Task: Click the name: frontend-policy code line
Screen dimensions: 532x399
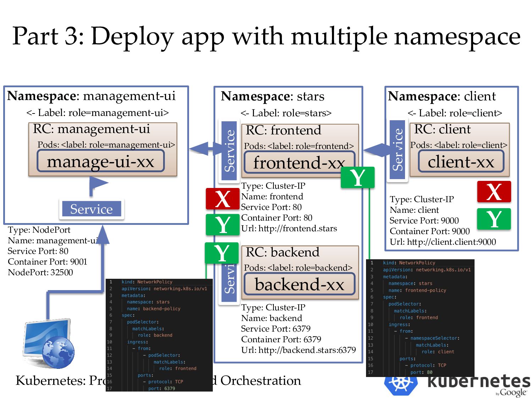Action: click(x=417, y=290)
